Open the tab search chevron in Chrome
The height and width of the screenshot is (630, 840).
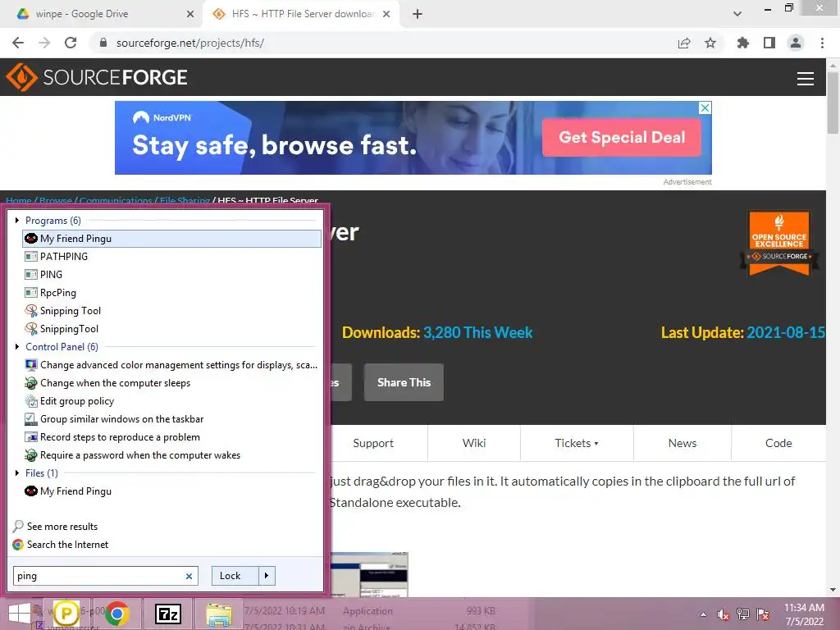point(737,14)
